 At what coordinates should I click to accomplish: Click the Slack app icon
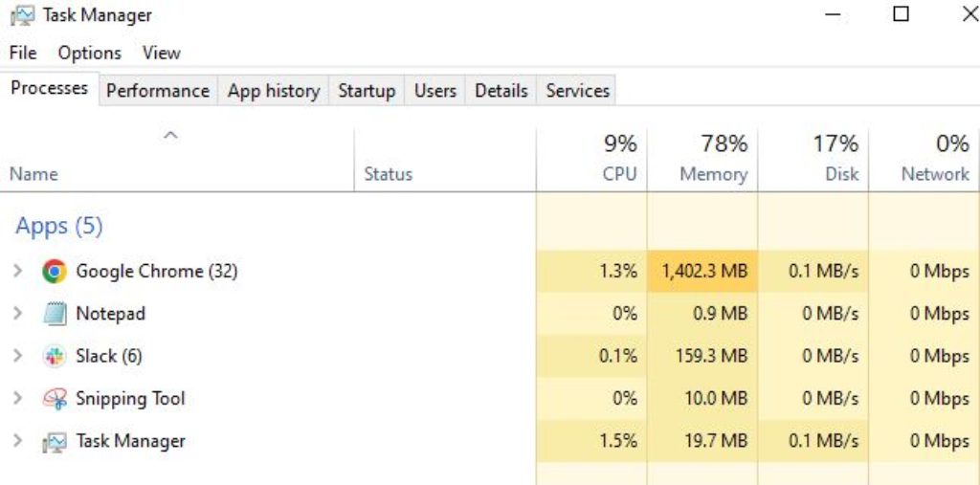[55, 356]
